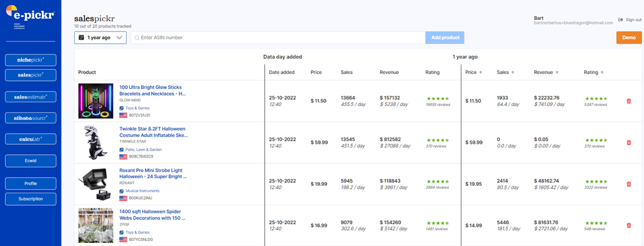
Task: Click star rating with 549 reviews
Action: 596,223
